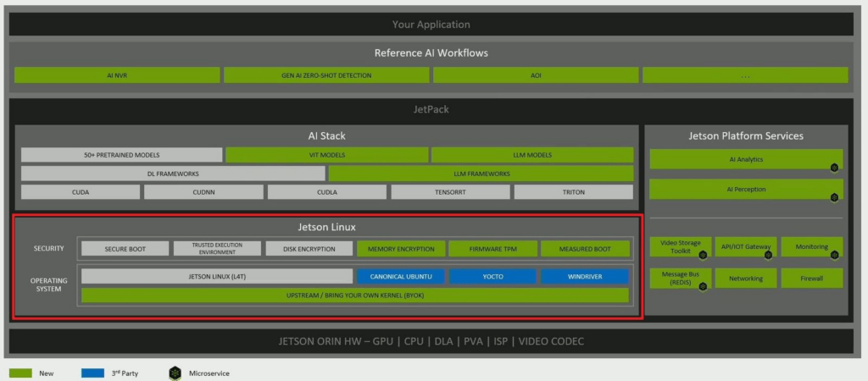The image size is (868, 381).
Task: Click the JETSON ORIN HW bar
Action: point(431,341)
